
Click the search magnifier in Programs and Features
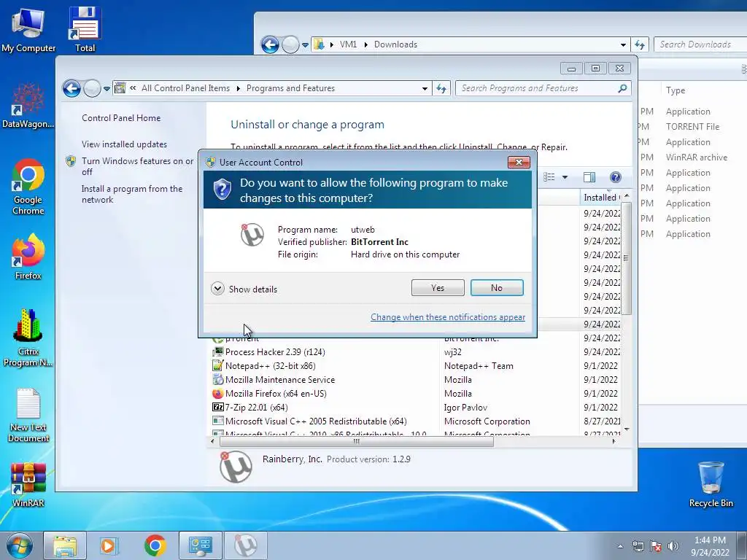(622, 88)
